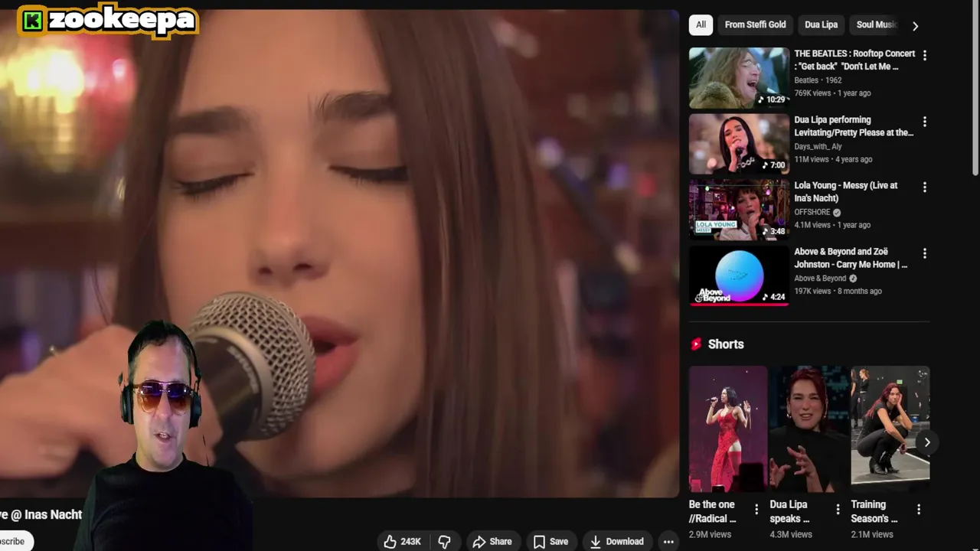Viewport: 980px width, 551px height.
Task: Select the All filter chip
Action: pos(701,24)
